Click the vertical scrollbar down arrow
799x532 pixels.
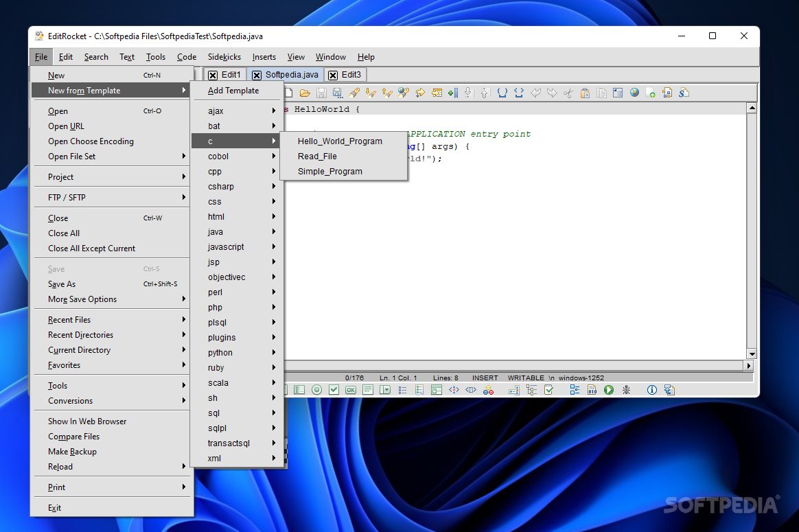coord(751,354)
